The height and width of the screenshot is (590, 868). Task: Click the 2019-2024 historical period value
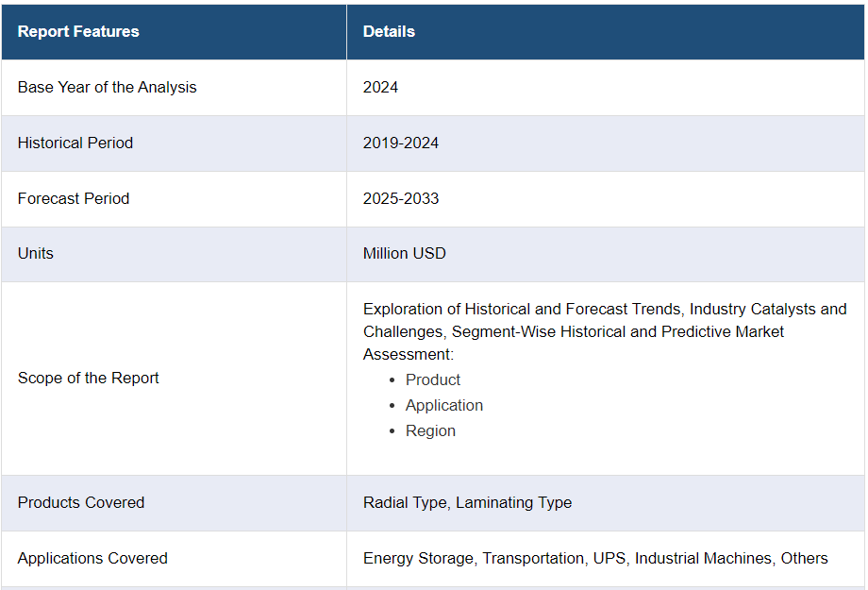pyautogui.click(x=401, y=143)
